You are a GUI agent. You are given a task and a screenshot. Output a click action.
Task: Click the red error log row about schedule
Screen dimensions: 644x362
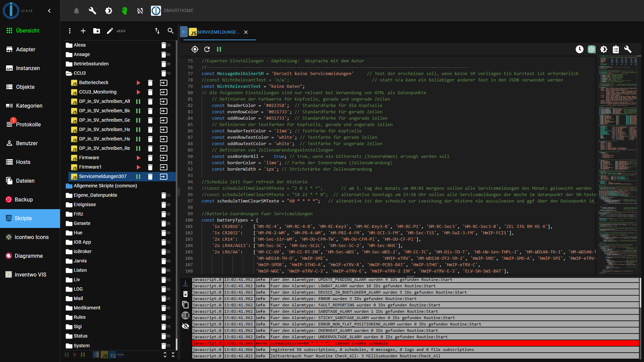coord(415,343)
